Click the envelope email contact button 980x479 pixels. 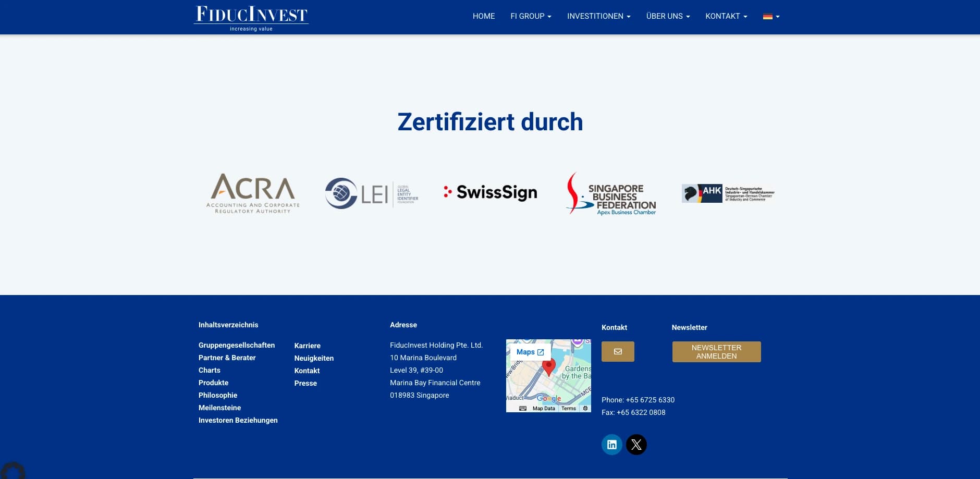(x=618, y=352)
